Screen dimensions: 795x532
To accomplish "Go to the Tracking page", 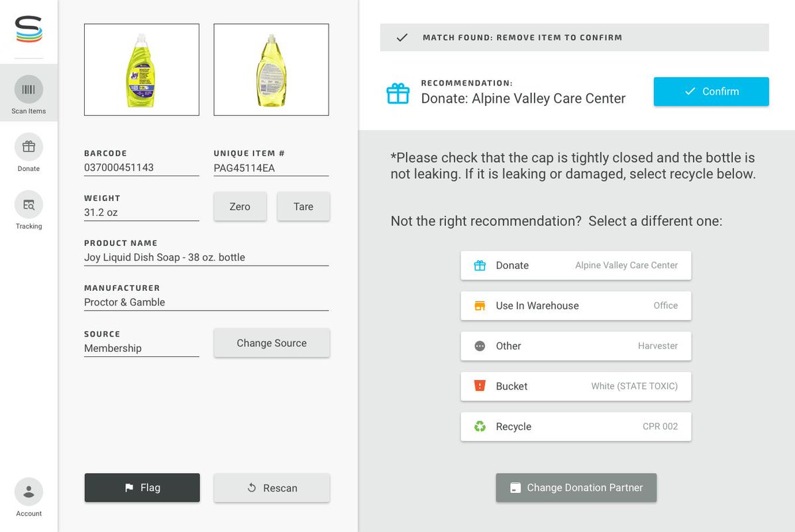I will [28, 211].
